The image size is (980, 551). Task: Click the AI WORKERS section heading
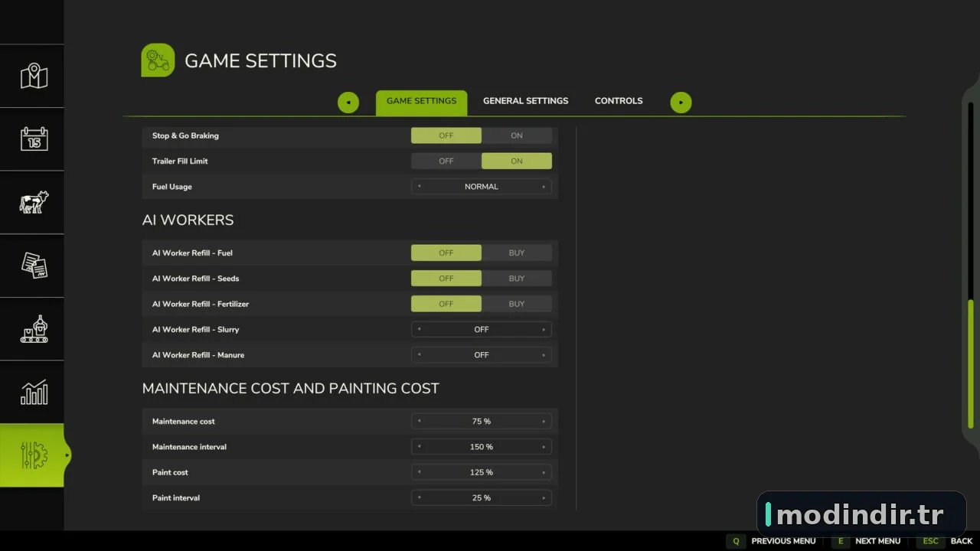pyautogui.click(x=188, y=220)
